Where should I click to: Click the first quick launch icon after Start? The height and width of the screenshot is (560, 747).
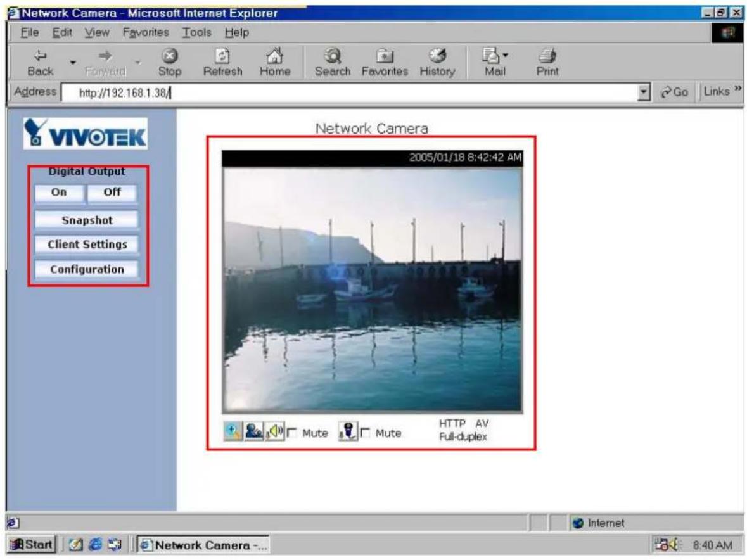pyautogui.click(x=76, y=544)
